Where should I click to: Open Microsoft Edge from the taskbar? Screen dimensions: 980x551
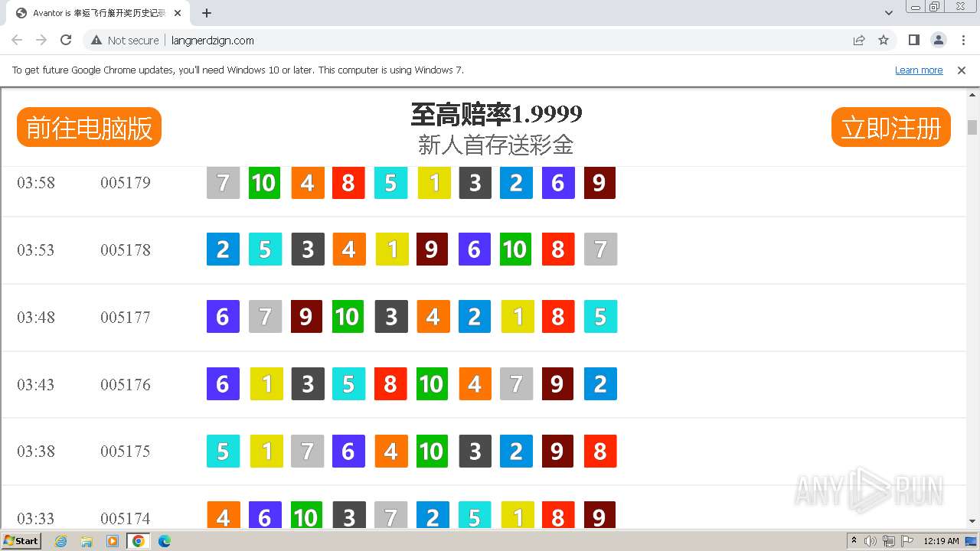[x=164, y=541]
